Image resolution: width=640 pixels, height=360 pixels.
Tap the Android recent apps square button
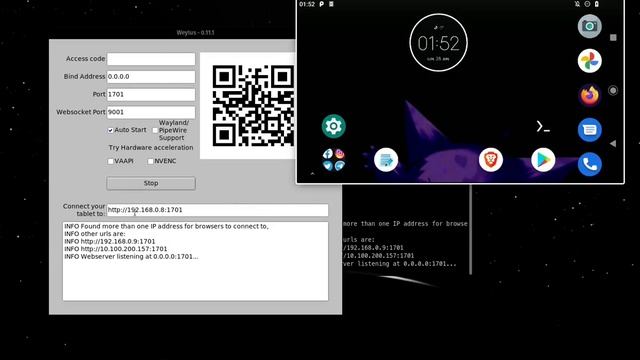click(x=613, y=38)
